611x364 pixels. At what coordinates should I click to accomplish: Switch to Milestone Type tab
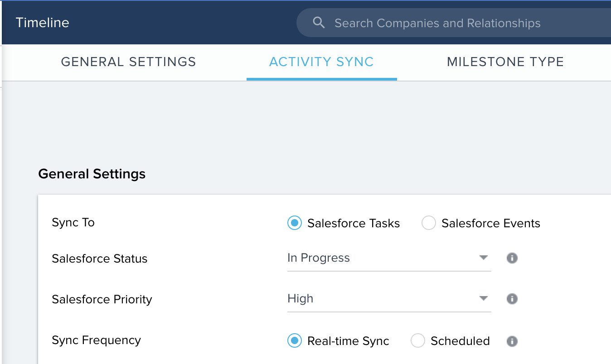point(505,62)
